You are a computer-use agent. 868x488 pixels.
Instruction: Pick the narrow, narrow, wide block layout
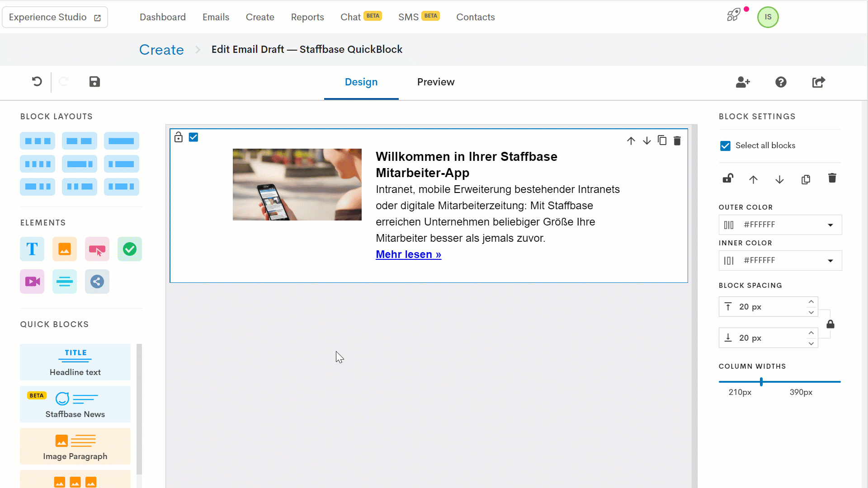click(80, 187)
